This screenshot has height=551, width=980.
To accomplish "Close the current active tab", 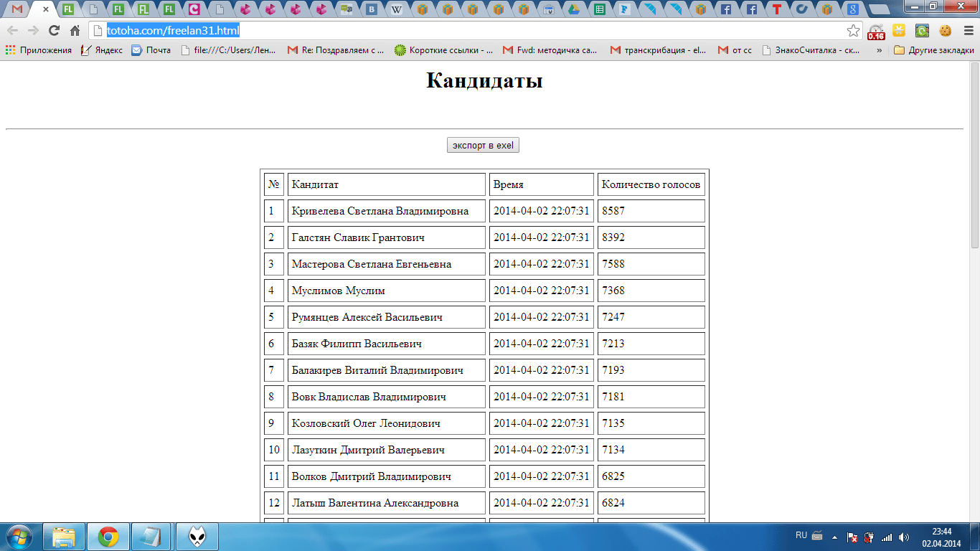I will (46, 10).
